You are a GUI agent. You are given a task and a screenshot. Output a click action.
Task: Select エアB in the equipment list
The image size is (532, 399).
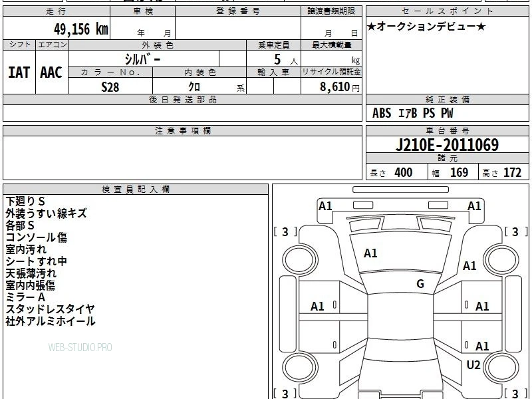tap(407, 113)
